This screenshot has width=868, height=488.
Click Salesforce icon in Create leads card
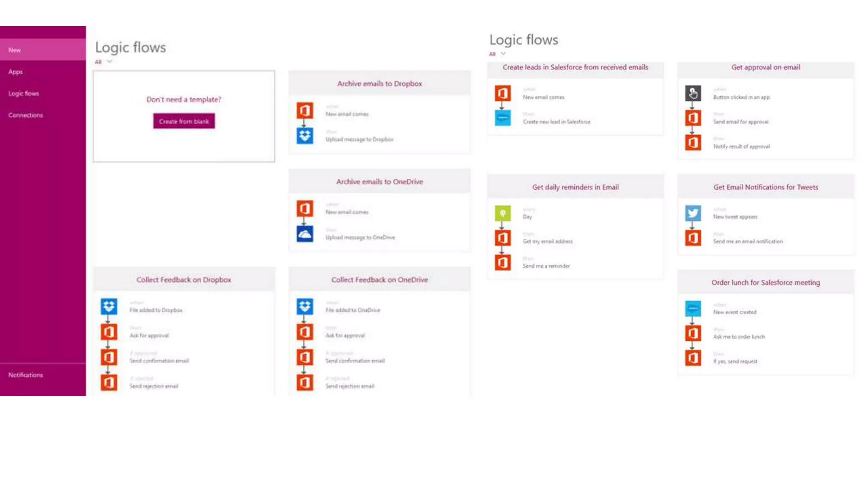[x=503, y=118]
